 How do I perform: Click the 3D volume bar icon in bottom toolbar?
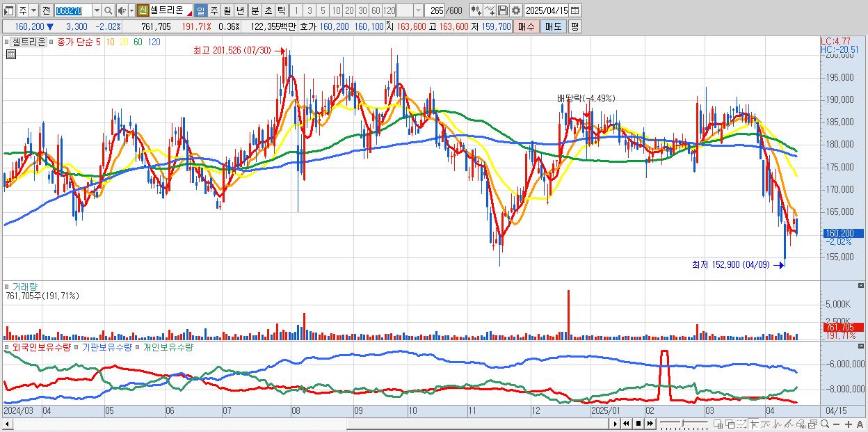coord(801,424)
